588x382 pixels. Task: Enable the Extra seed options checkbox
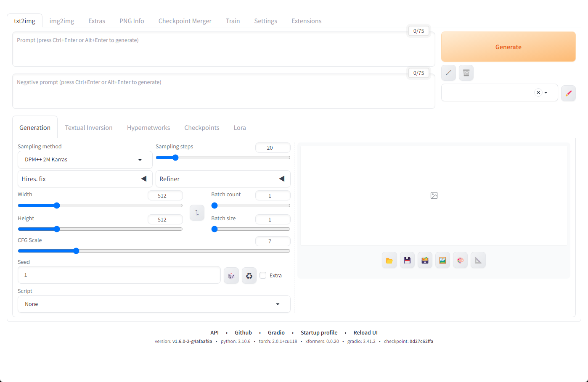coord(263,275)
